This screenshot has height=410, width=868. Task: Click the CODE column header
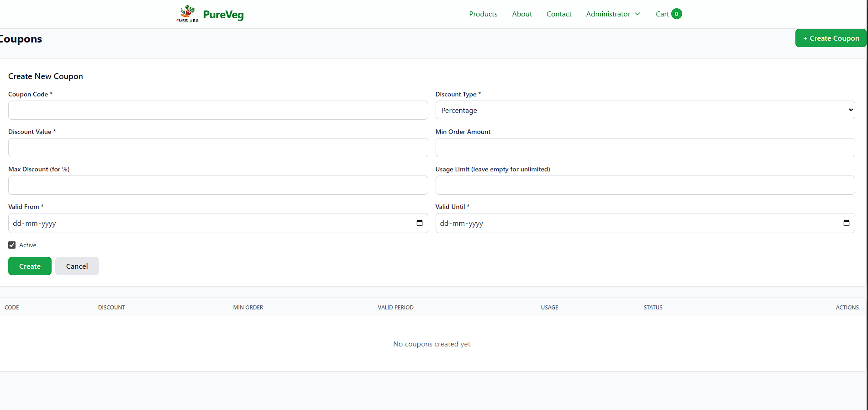click(12, 307)
